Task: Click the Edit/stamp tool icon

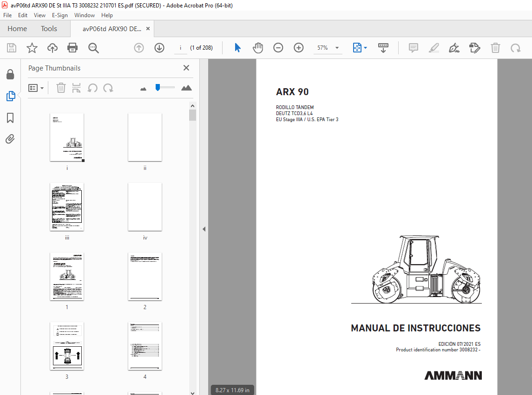Action: pyautogui.click(x=475, y=48)
